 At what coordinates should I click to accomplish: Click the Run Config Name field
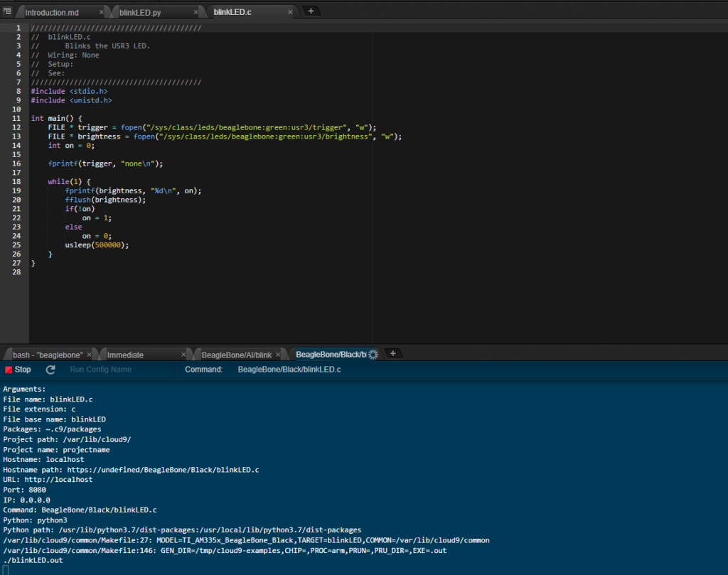click(101, 370)
